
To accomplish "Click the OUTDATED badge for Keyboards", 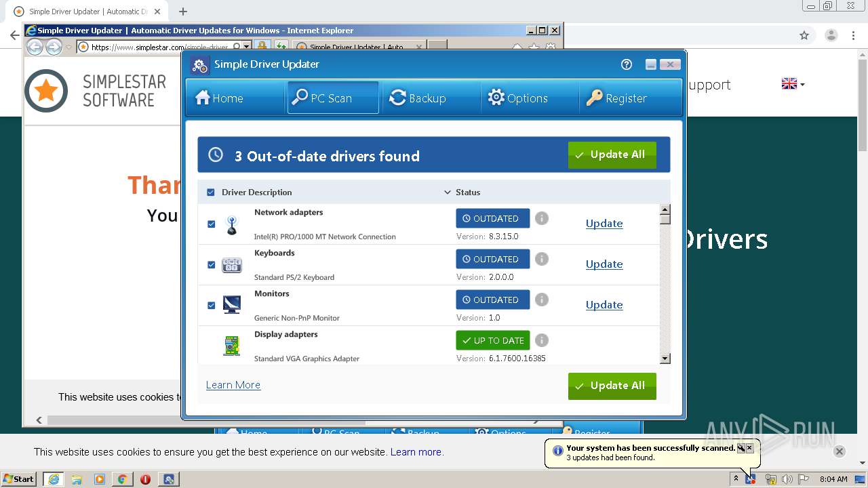I will [x=493, y=259].
